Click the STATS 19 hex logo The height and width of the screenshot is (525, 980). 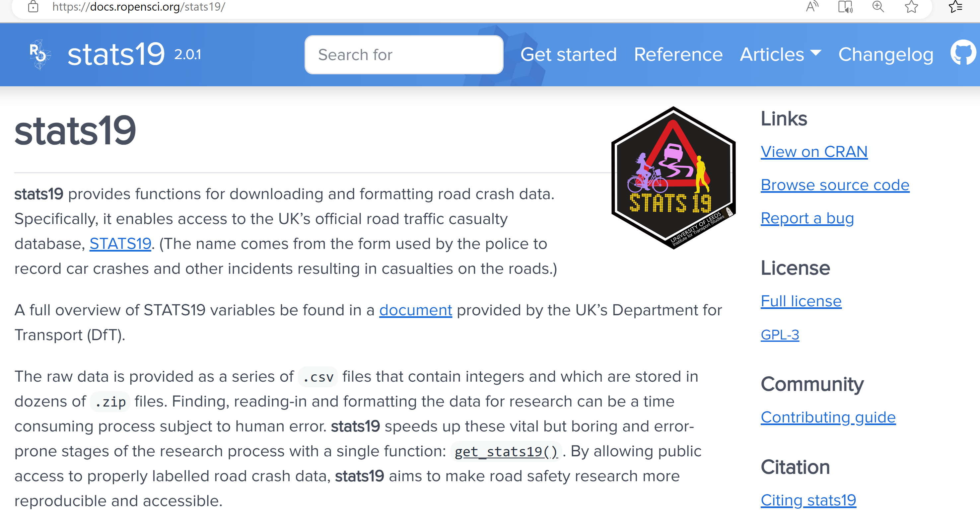tap(673, 177)
